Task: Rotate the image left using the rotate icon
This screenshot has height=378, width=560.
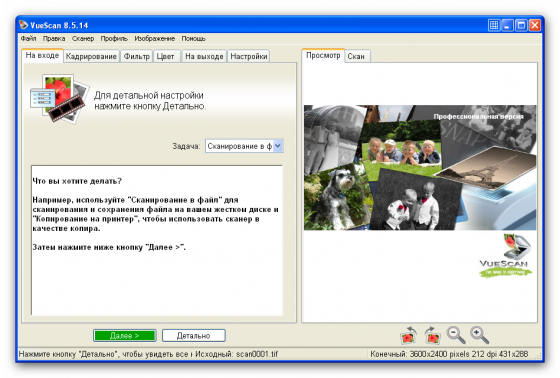Action: (x=409, y=335)
